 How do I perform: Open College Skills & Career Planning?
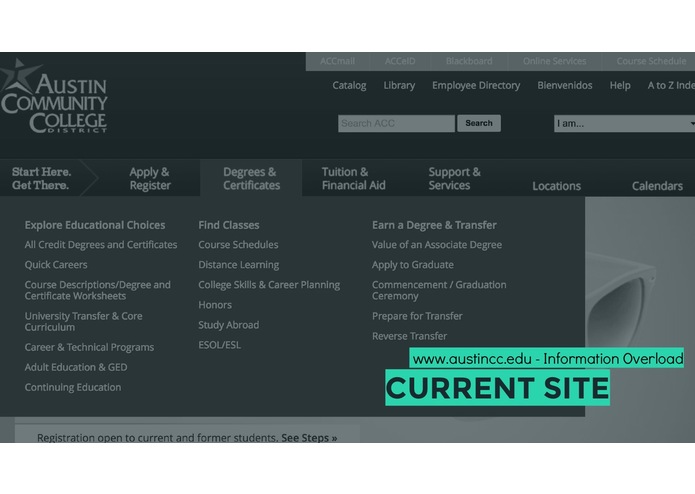coord(269,285)
